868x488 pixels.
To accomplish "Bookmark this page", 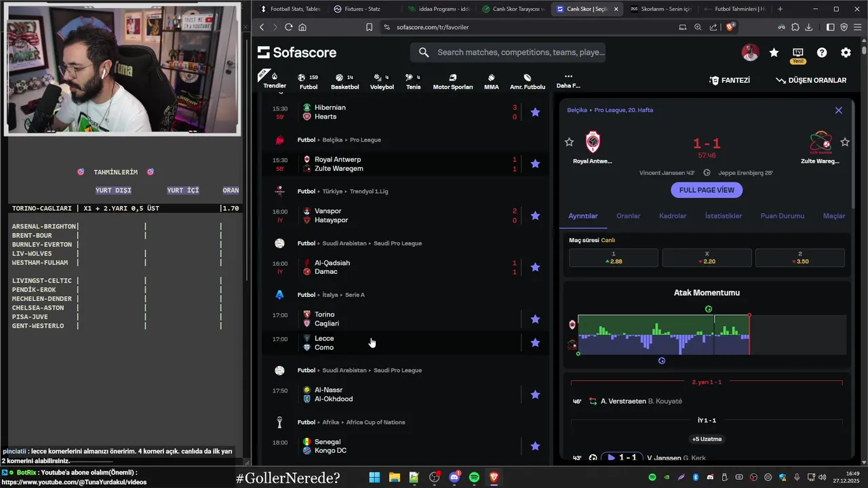I will [x=369, y=27].
